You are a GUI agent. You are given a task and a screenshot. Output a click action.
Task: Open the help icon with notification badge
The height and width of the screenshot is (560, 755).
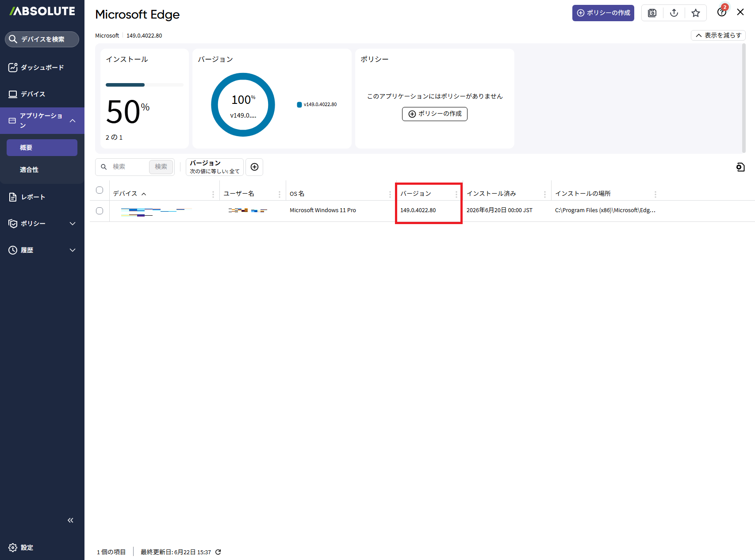pyautogui.click(x=722, y=12)
